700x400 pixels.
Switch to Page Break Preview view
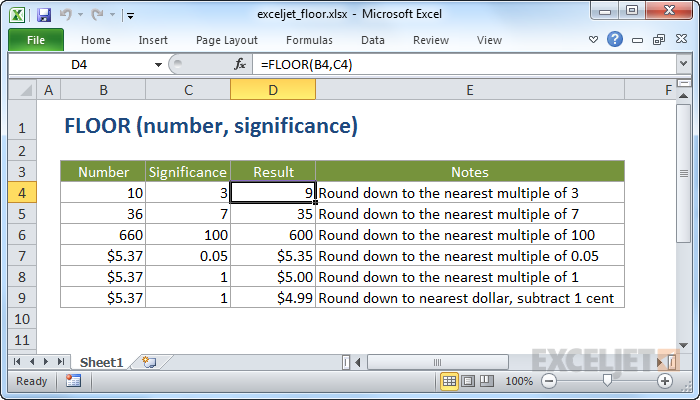click(x=486, y=381)
